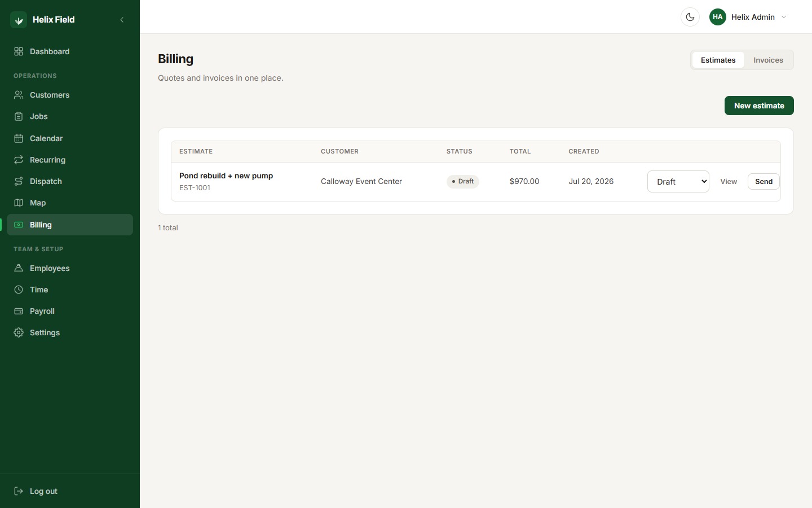Click the Billing banknote icon
The height and width of the screenshot is (508, 812).
point(19,225)
